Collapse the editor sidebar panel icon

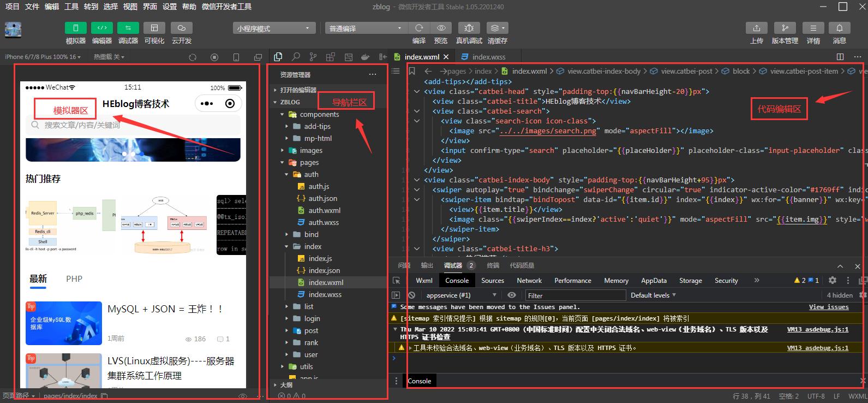383,57
